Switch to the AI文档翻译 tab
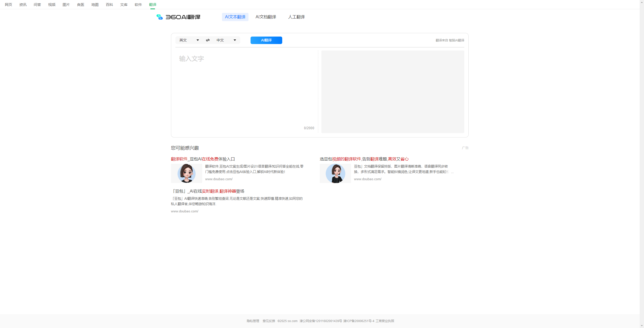644x328 pixels. pos(265,17)
